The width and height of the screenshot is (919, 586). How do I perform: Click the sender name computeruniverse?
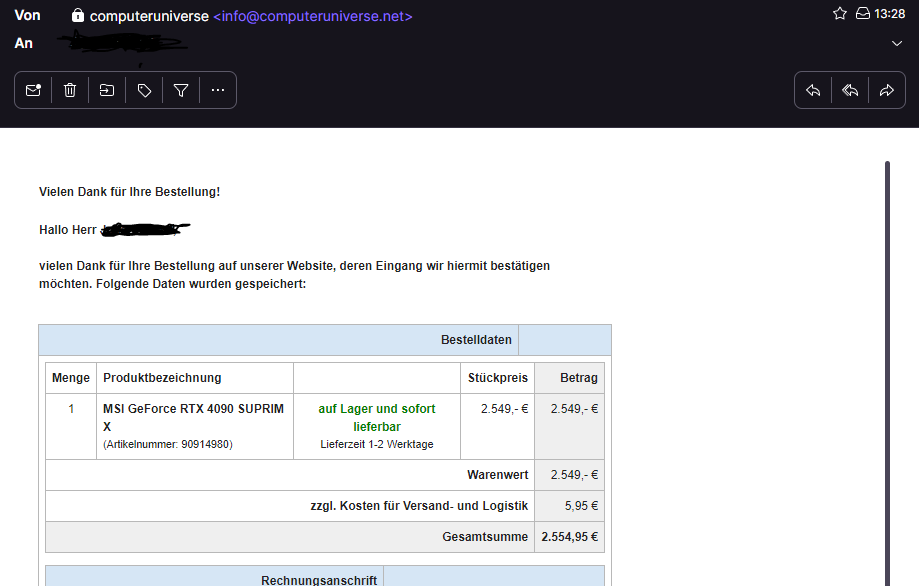[x=149, y=16]
